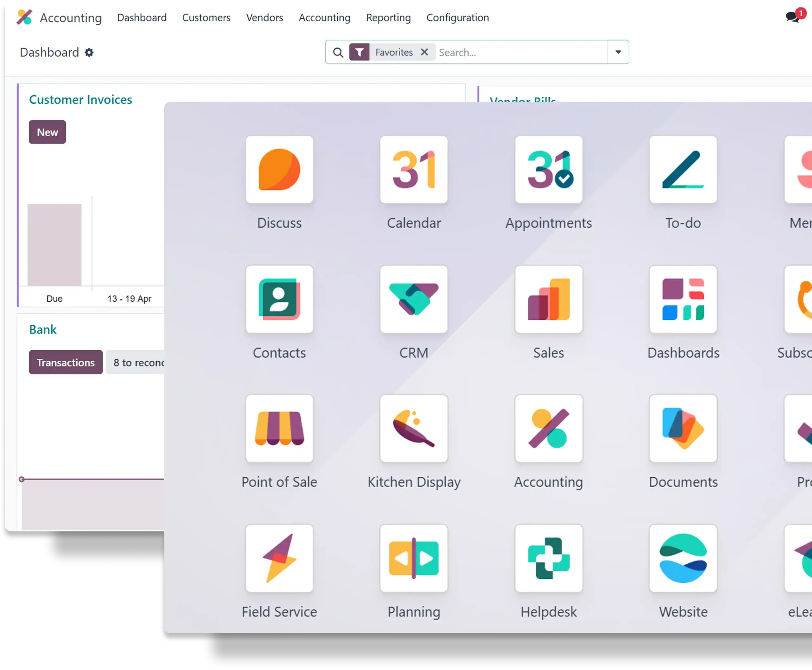Open the Customers menu
Viewport: 812px width, 670px height.
pos(206,17)
